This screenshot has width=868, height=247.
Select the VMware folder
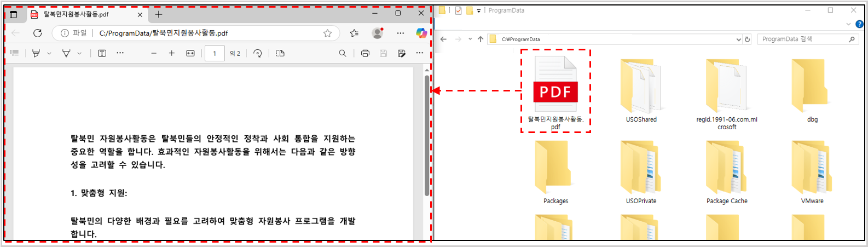tap(812, 173)
